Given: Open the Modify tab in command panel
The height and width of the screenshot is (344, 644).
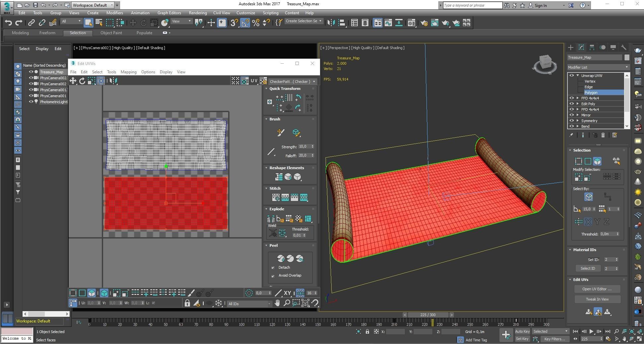Looking at the screenshot, I should pos(581,47).
